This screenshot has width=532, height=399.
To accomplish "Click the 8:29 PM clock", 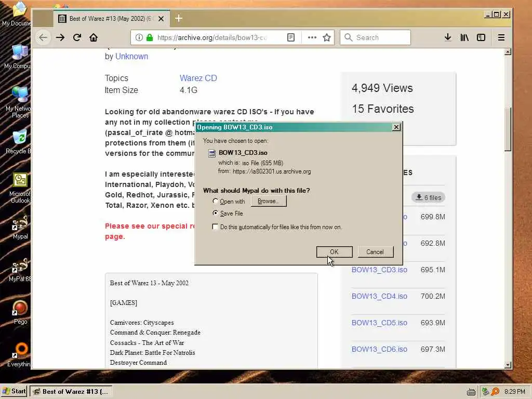I will tap(514, 392).
